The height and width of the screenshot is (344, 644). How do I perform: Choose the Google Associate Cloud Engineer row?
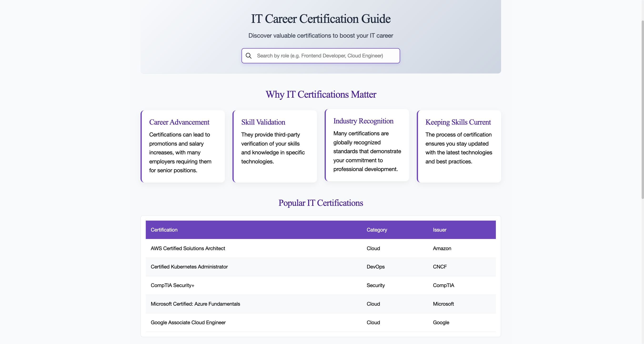coord(188,322)
